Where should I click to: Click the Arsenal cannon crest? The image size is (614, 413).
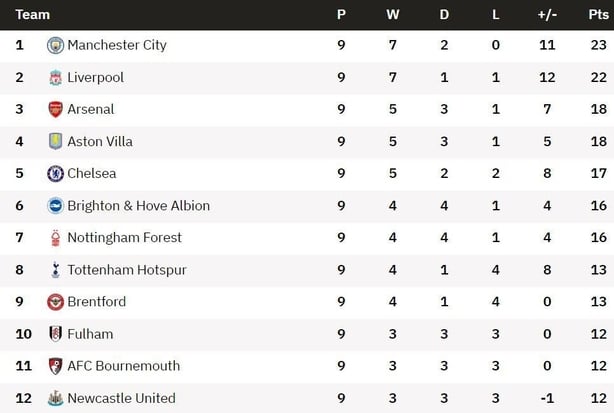click(x=55, y=110)
